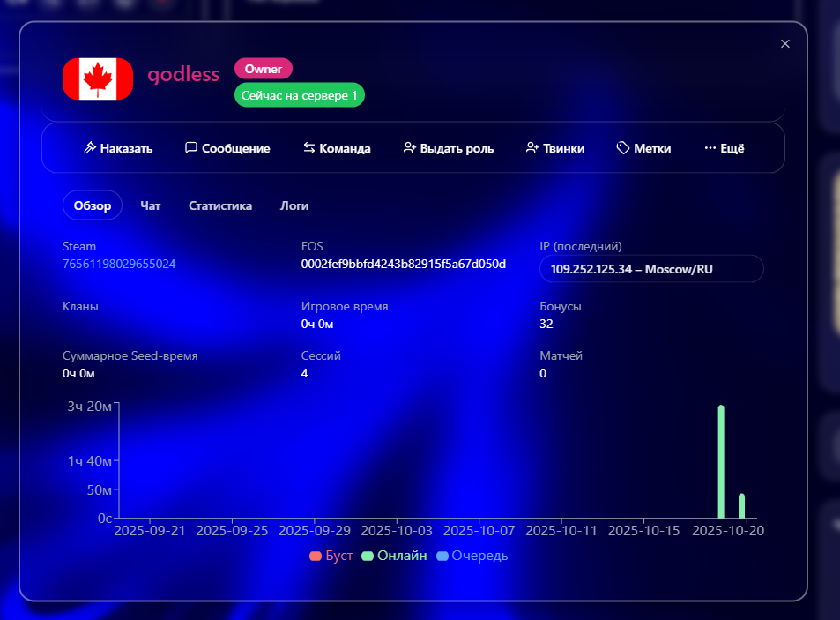Open the Ещё overflow menu icon
This screenshot has width=840, height=620.
pyautogui.click(x=710, y=147)
